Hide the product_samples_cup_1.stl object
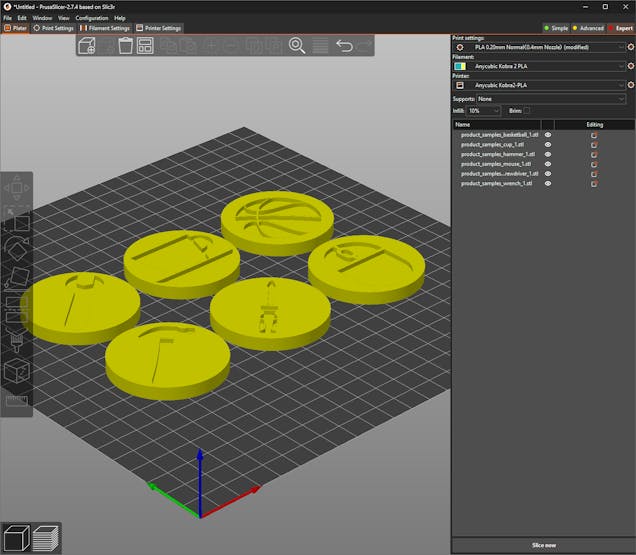The height and width of the screenshot is (555, 636). 547,144
